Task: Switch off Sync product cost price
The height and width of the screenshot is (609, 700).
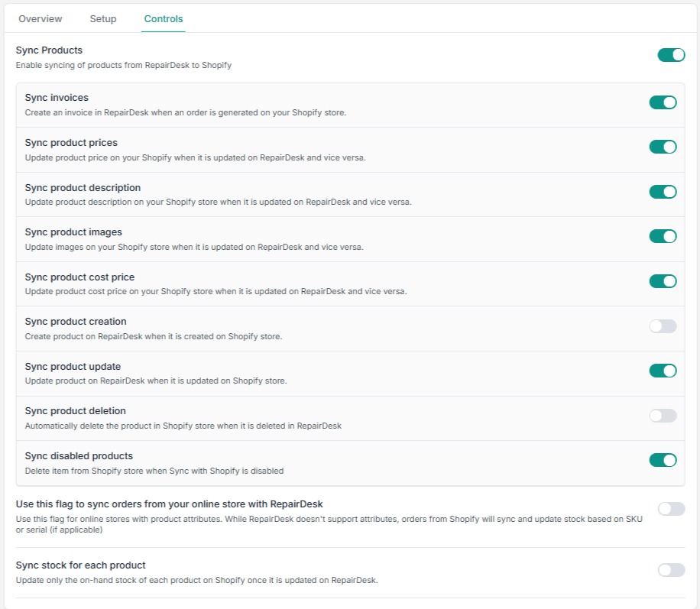Action: (663, 281)
